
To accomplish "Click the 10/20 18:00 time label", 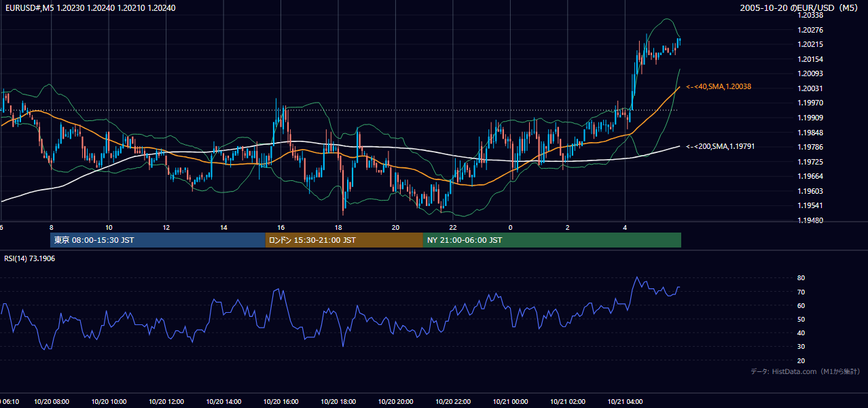I will pyautogui.click(x=338, y=401).
